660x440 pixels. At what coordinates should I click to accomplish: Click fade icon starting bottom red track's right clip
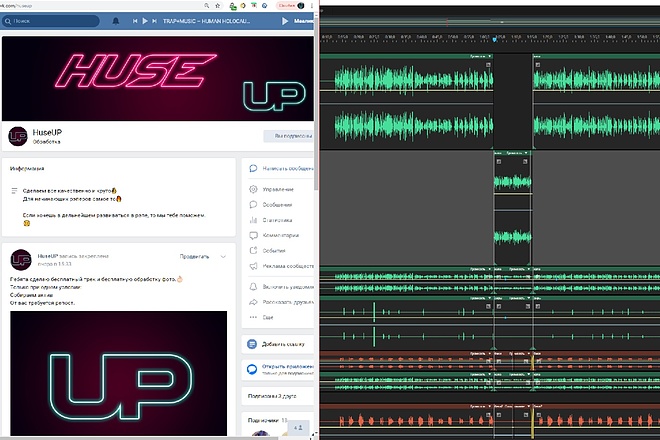click(538, 415)
